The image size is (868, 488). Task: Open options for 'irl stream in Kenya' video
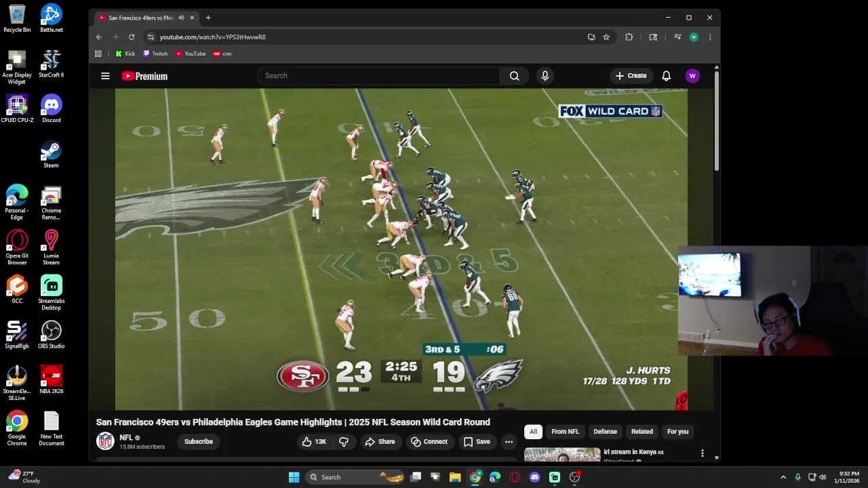pyautogui.click(x=702, y=453)
